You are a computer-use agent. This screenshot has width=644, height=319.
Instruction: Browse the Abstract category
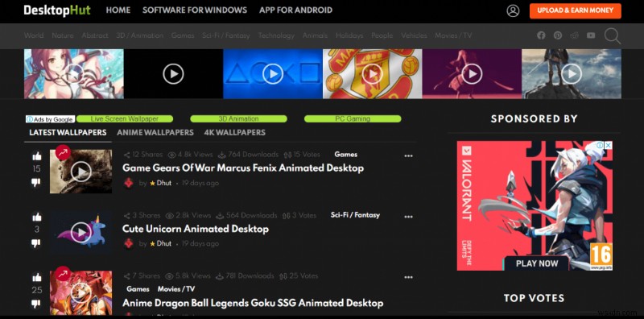tap(94, 35)
